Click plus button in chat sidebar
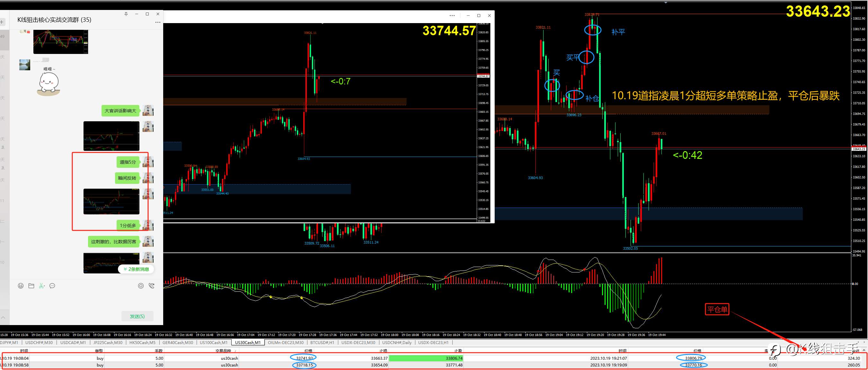Image resolution: width=868 pixels, height=370 pixels. (x=2, y=22)
